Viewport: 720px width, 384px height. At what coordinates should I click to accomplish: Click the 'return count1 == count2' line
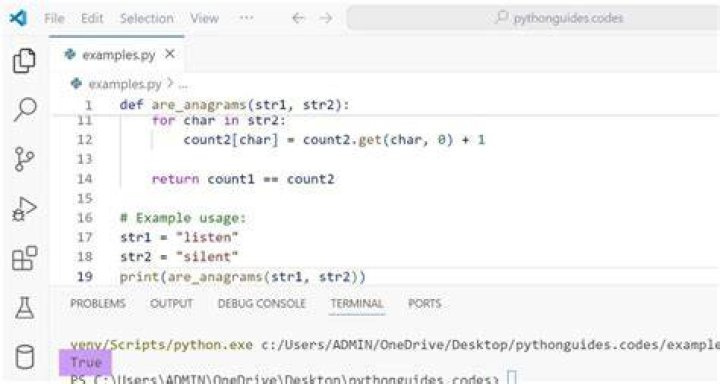(243, 179)
